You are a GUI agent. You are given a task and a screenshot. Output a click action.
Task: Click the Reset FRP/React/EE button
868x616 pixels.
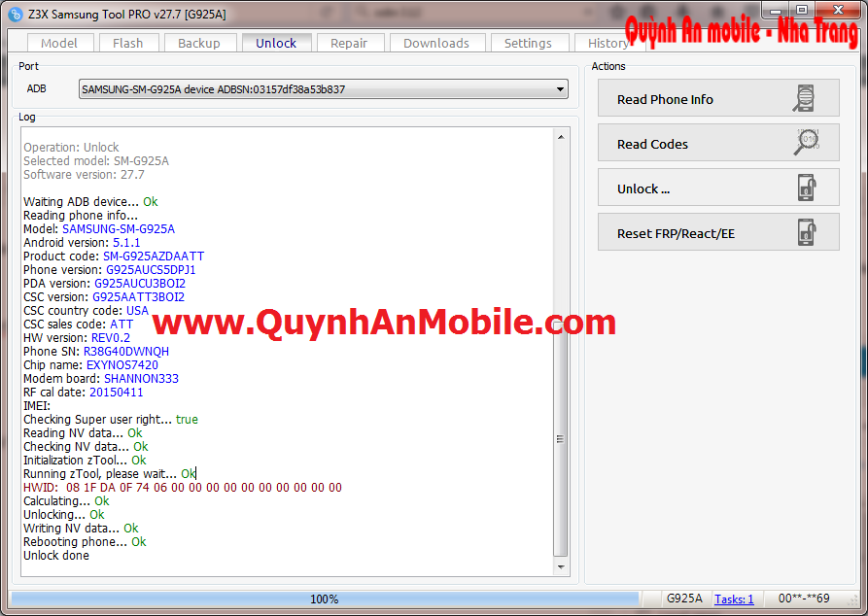(x=718, y=232)
